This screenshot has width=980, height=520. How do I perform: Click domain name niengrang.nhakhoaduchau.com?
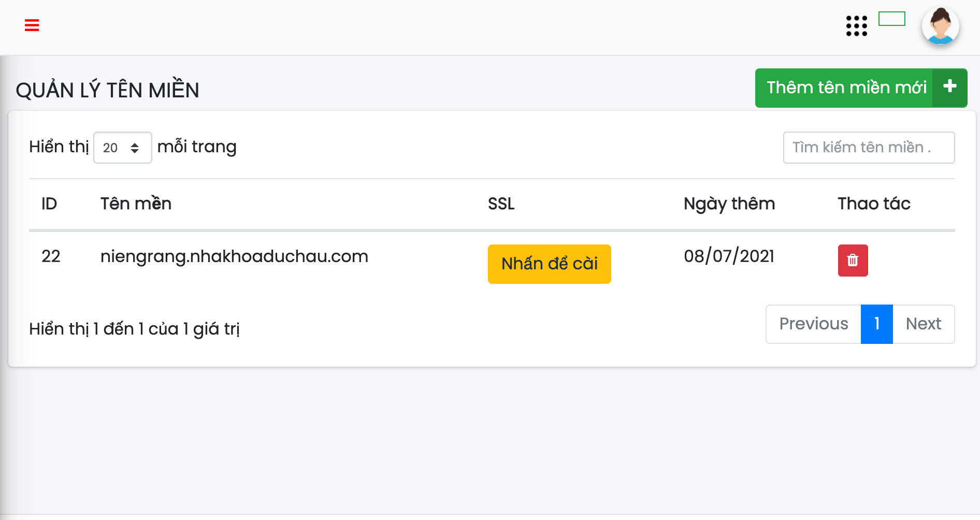click(234, 256)
